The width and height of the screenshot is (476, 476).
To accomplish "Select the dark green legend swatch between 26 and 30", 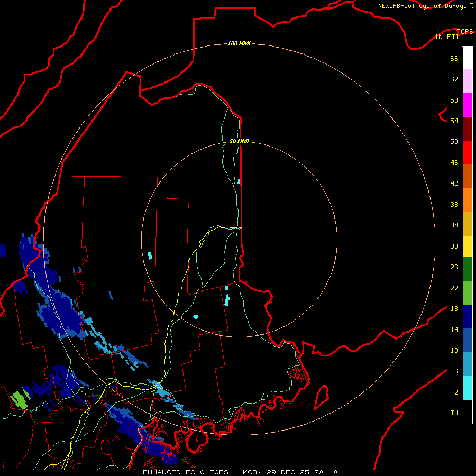I will (467, 269).
